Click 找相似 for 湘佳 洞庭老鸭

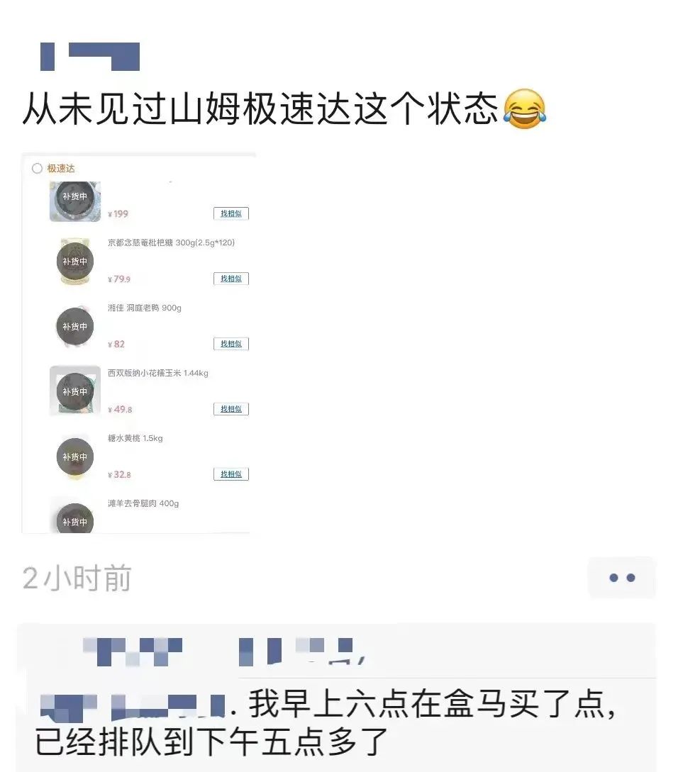tap(231, 344)
